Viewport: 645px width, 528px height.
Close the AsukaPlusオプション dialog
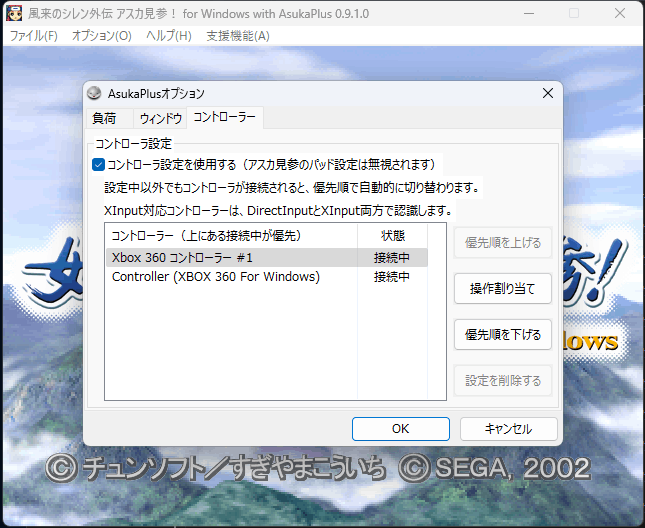(548, 93)
